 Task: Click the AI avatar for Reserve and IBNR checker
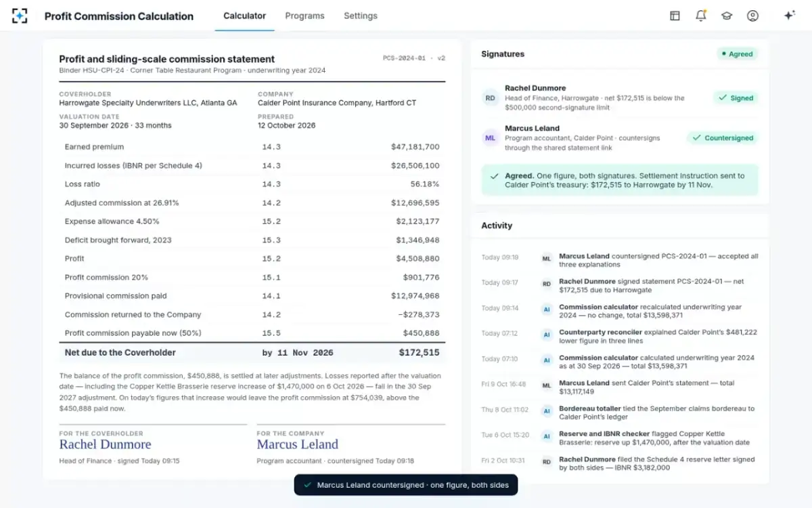(x=547, y=436)
